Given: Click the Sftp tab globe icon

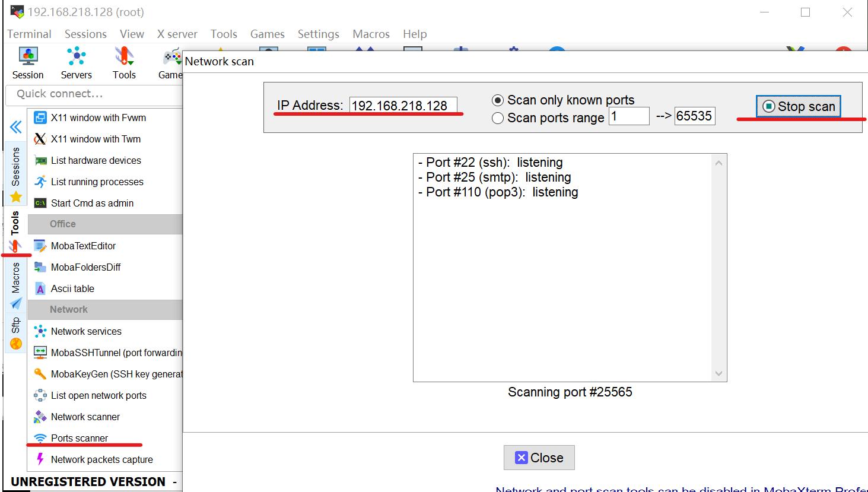Looking at the screenshot, I should (16, 344).
